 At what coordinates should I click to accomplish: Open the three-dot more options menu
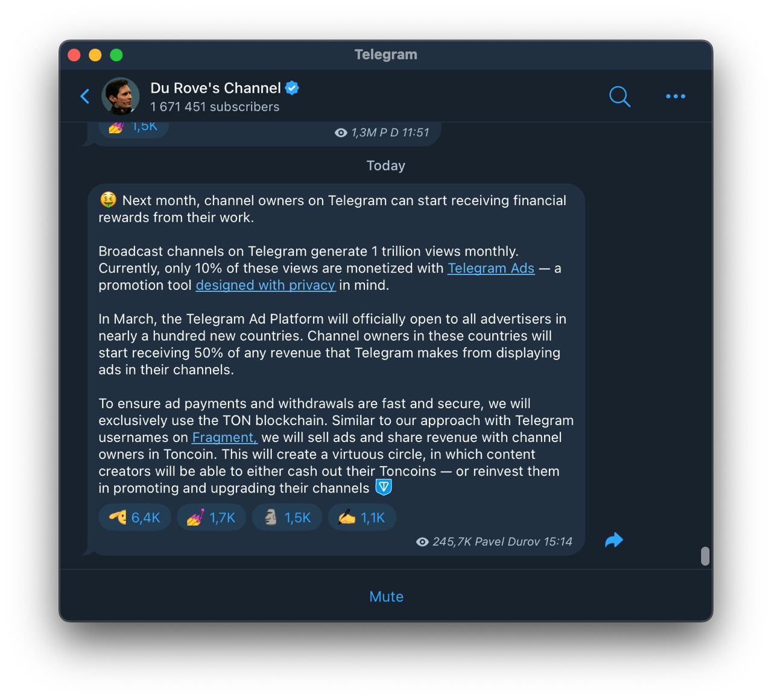[x=675, y=96]
